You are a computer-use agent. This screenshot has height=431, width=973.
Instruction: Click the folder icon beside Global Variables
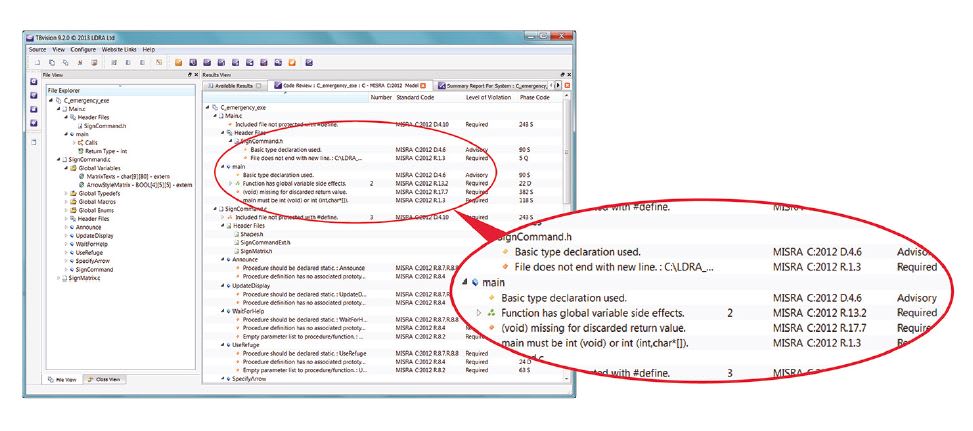click(x=73, y=168)
